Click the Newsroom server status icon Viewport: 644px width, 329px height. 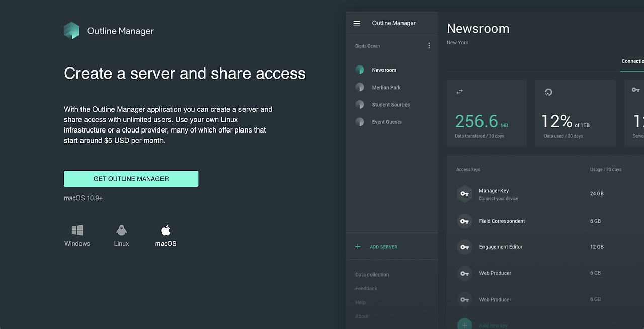360,70
